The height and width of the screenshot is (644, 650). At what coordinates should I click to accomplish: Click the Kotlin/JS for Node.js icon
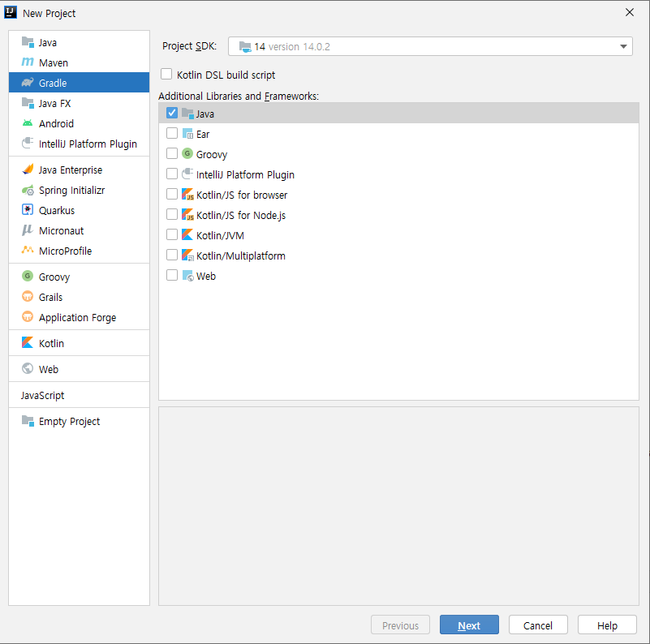[187, 215]
